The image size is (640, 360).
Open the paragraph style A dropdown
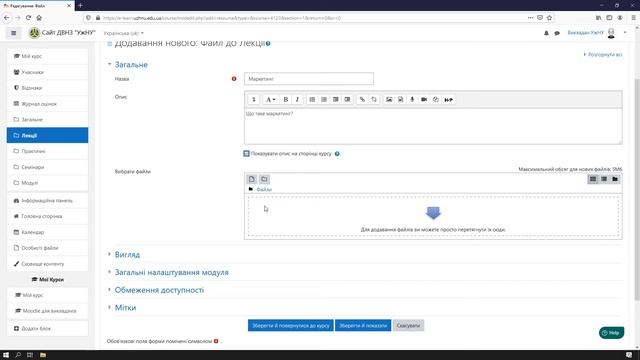tap(271, 100)
